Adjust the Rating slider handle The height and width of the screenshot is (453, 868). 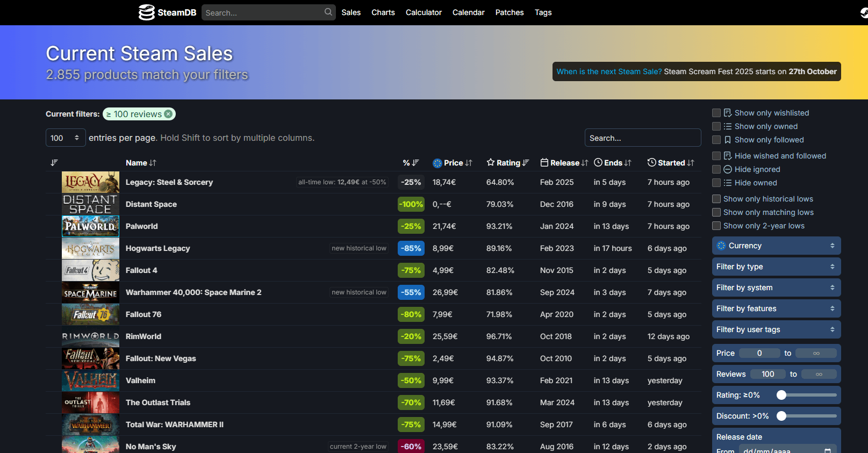coord(781,395)
